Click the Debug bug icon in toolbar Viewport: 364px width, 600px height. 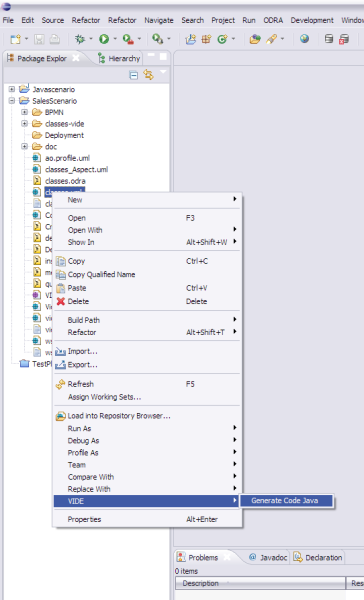click(x=80, y=39)
